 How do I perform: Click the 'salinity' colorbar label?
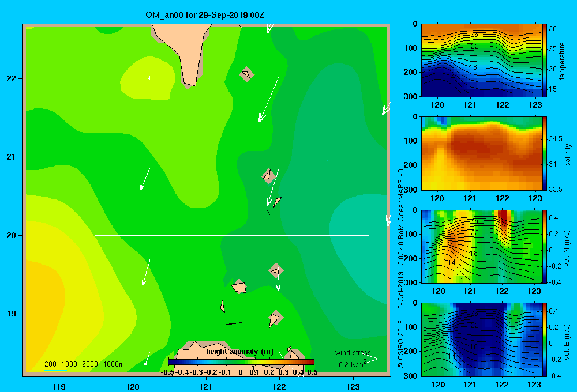coord(568,154)
